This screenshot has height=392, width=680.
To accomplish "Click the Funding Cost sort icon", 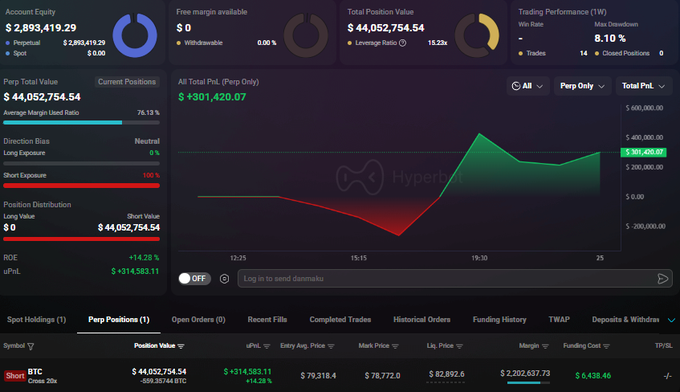I will tap(606, 346).
